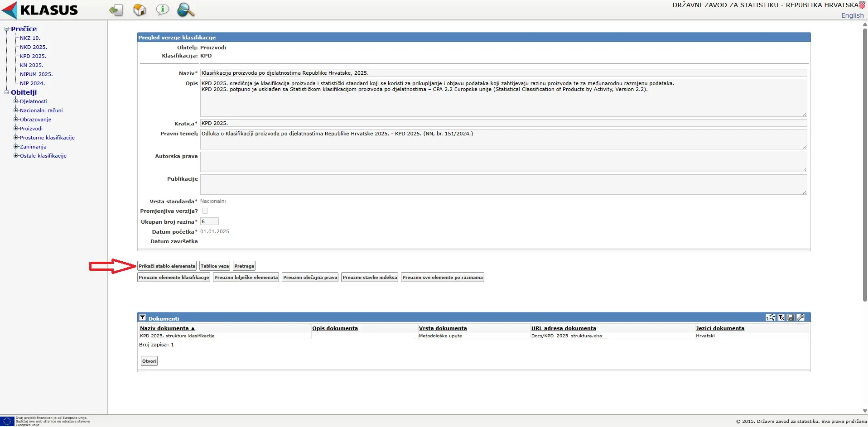Click the page vertical scrollbar
This screenshot has height=427, width=868.
click(864, 163)
